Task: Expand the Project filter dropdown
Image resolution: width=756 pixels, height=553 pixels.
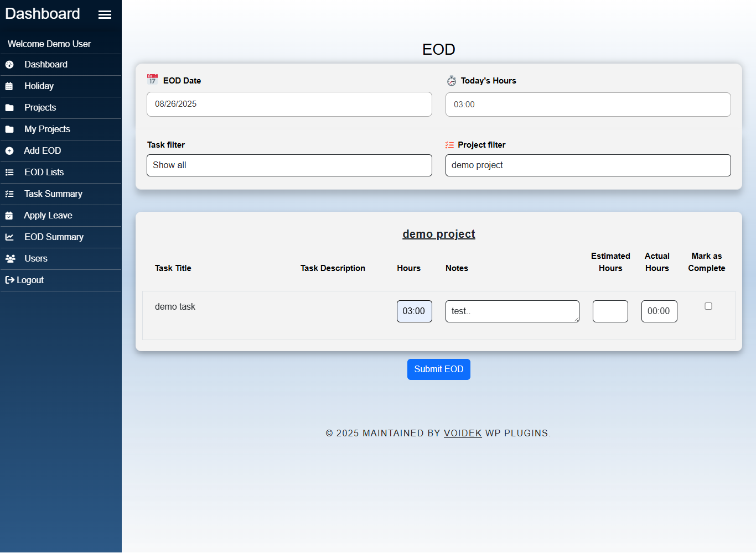Action: click(588, 165)
